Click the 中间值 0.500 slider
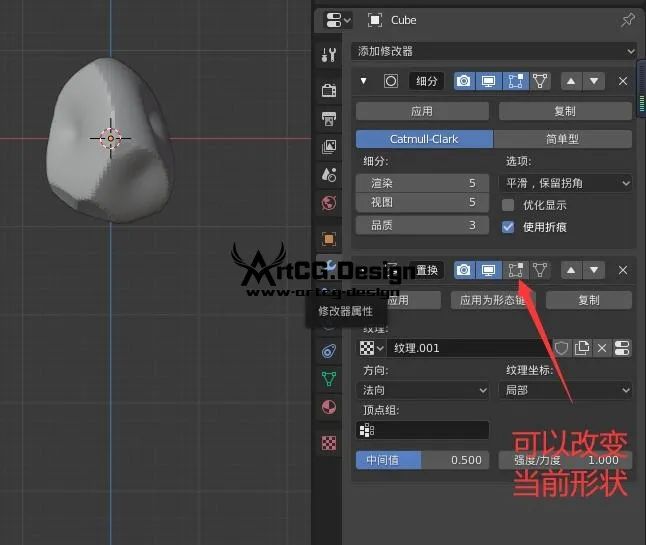This screenshot has height=545, width=646. click(x=422, y=460)
